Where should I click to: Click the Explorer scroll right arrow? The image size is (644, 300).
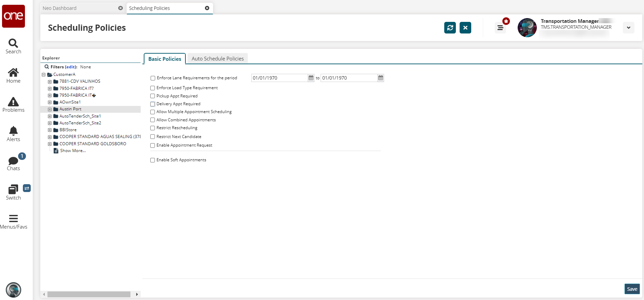(137, 294)
